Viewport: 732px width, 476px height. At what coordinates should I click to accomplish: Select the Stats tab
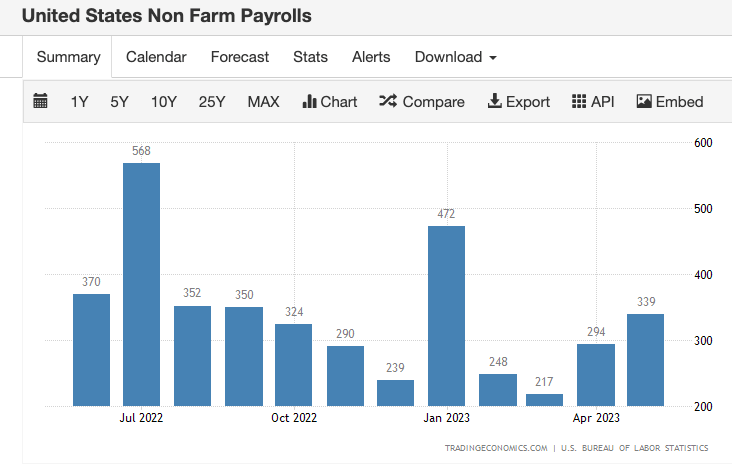[x=310, y=57]
